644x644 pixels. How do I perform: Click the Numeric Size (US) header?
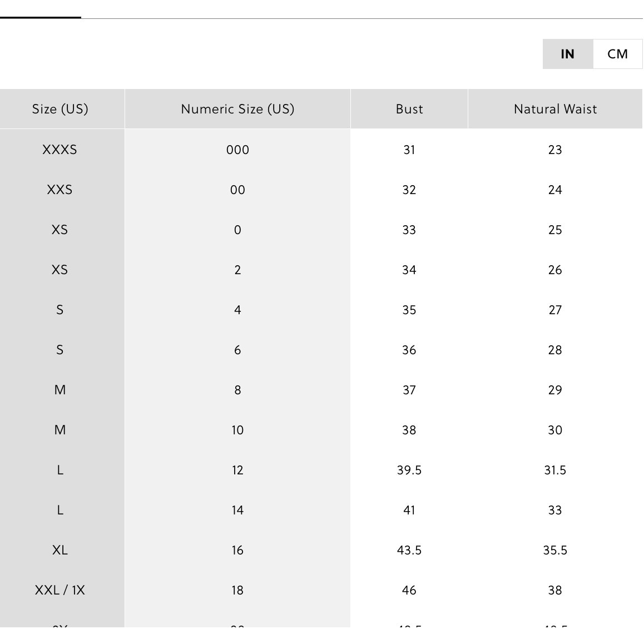point(237,109)
